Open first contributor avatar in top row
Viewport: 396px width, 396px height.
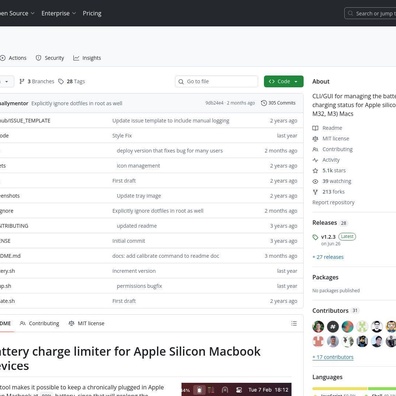point(318,327)
